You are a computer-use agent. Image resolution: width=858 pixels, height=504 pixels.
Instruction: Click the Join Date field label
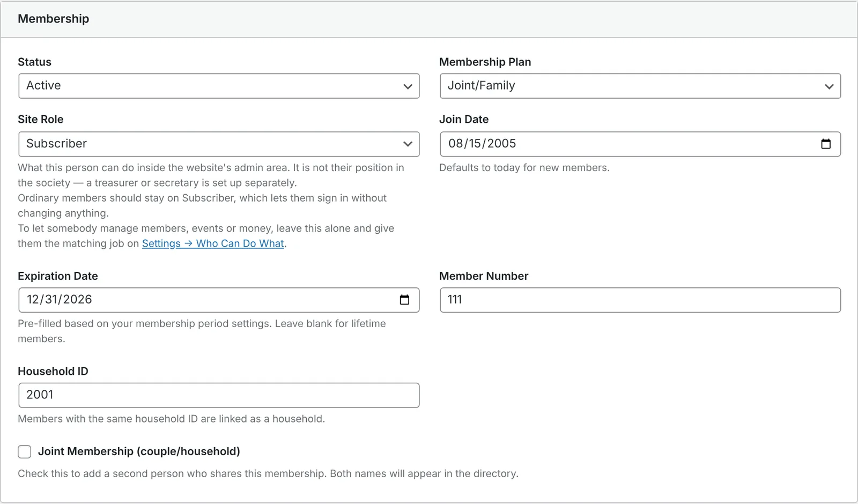[464, 120]
